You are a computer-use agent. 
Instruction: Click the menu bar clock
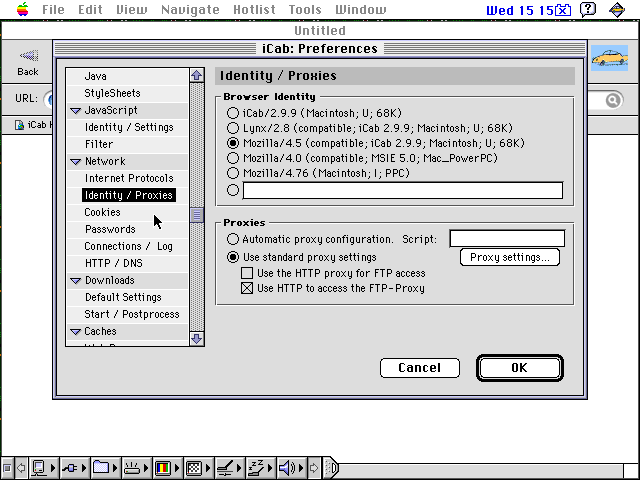coord(529,10)
